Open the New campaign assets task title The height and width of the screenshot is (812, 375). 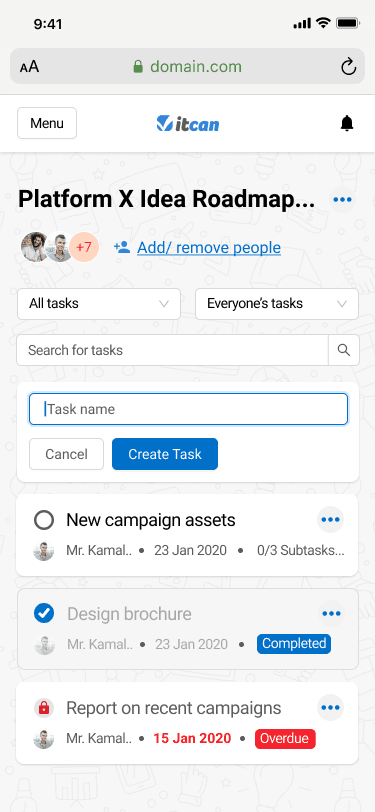click(151, 520)
